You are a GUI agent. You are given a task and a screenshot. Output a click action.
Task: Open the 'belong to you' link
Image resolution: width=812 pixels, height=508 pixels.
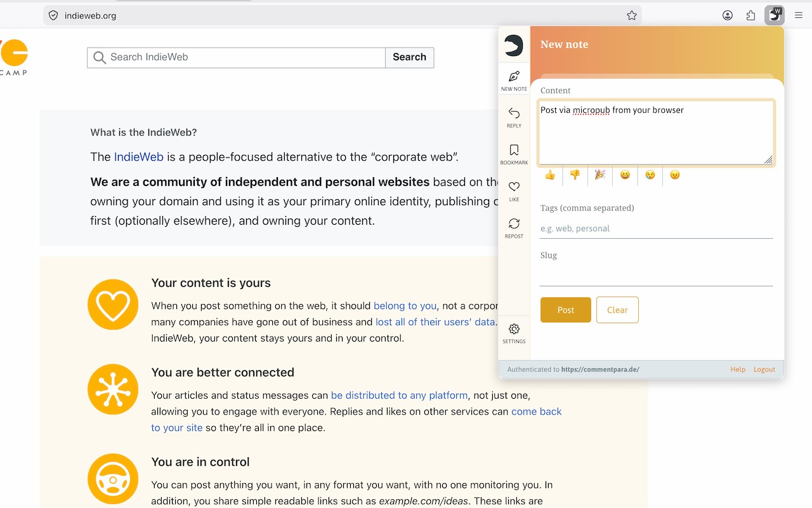tap(405, 305)
